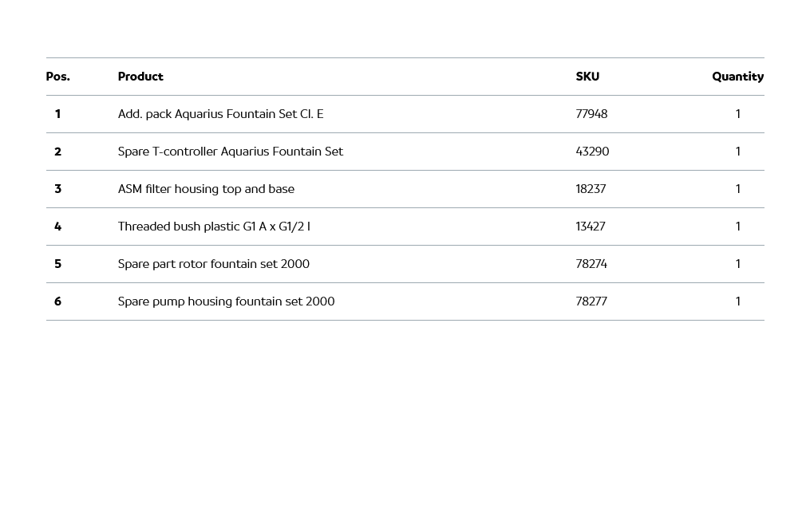This screenshot has width=802, height=532.
Task: Click the Product column header
Action: point(140,77)
